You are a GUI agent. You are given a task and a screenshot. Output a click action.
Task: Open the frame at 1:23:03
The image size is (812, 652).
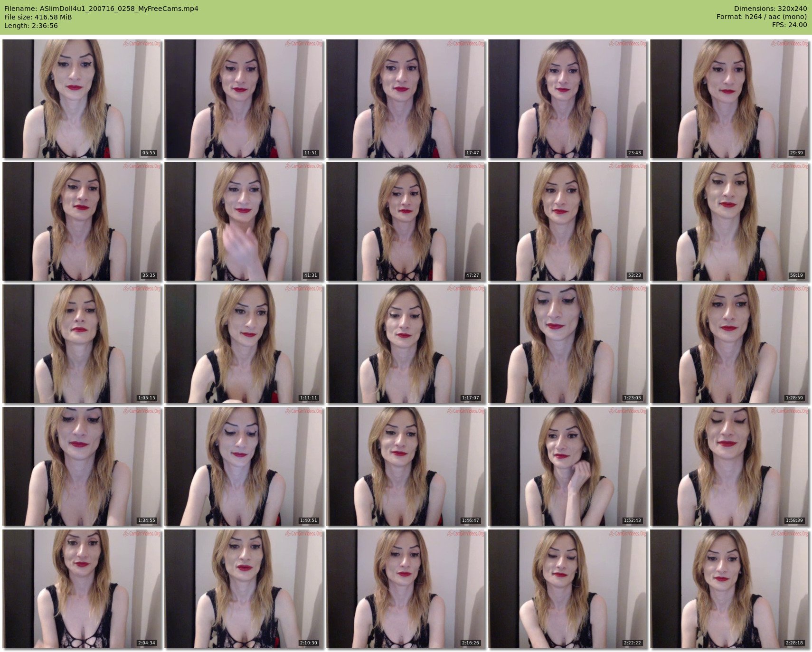[x=567, y=344]
